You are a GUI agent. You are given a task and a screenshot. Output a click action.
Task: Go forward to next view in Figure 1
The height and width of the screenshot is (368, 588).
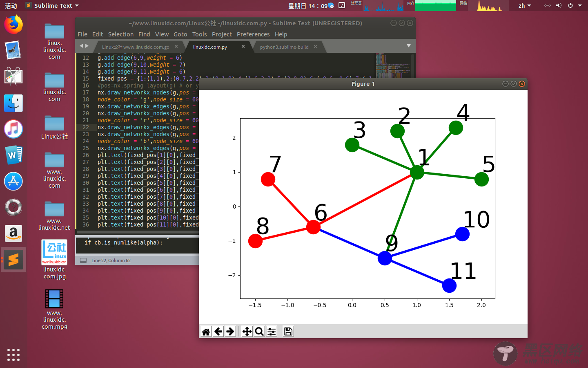pos(230,332)
